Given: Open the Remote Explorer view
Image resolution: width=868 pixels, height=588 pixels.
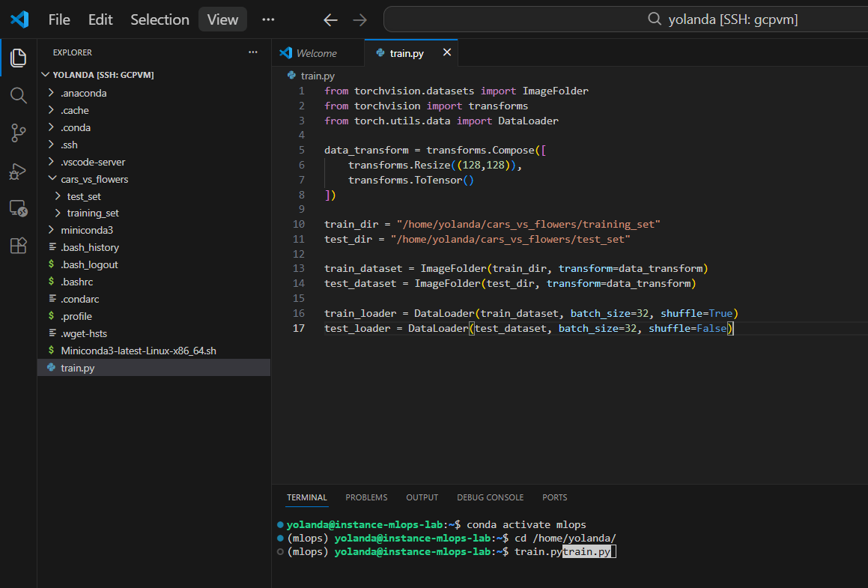Looking at the screenshot, I should click(x=19, y=208).
